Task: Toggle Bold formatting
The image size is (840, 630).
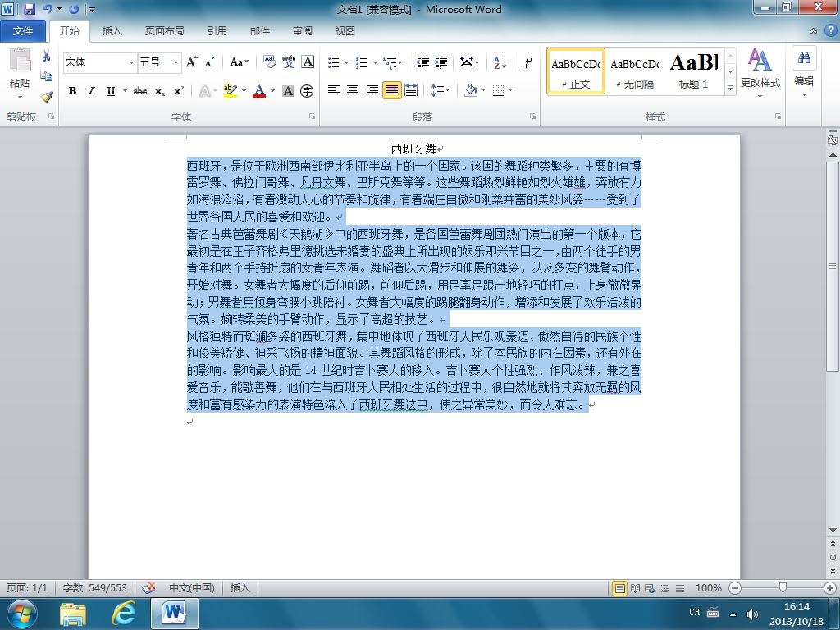Action: point(72,91)
